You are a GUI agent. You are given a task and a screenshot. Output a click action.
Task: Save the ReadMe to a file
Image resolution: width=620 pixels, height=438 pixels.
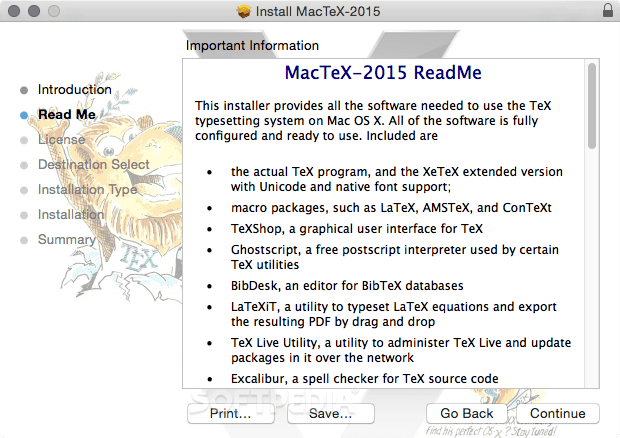point(331,413)
